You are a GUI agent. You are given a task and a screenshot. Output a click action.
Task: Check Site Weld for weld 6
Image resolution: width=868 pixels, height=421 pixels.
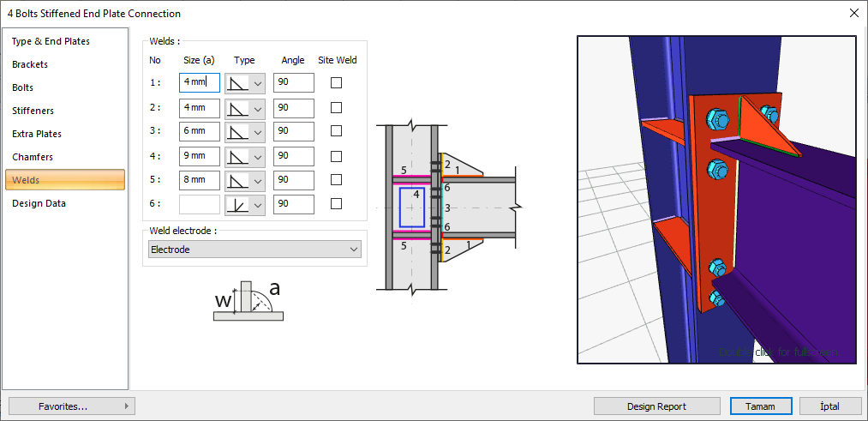pos(336,204)
